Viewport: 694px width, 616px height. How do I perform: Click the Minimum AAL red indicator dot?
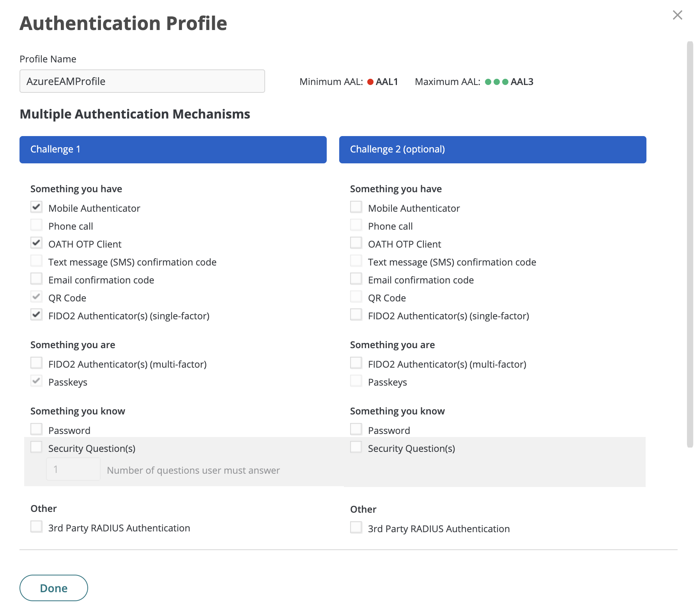(370, 82)
